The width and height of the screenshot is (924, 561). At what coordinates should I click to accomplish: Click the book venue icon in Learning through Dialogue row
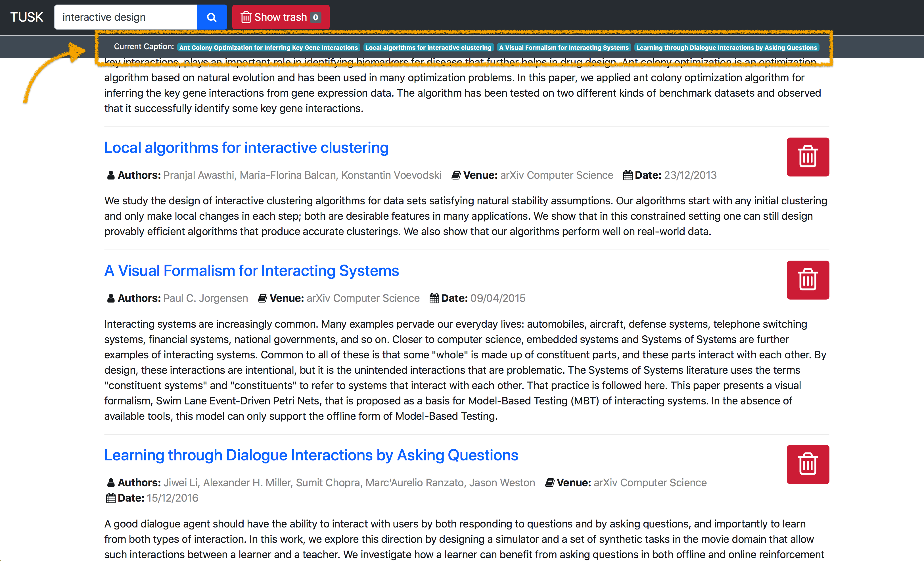coord(549,483)
